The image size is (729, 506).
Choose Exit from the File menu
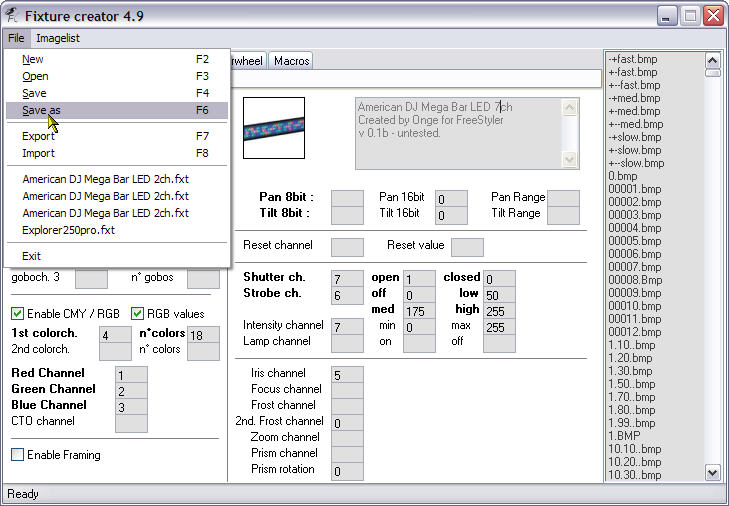116,256
